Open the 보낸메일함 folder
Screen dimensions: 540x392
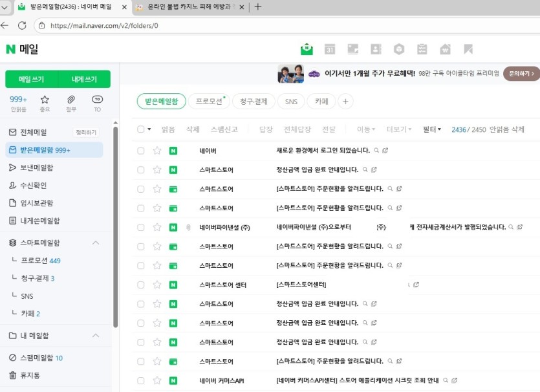pyautogui.click(x=36, y=168)
